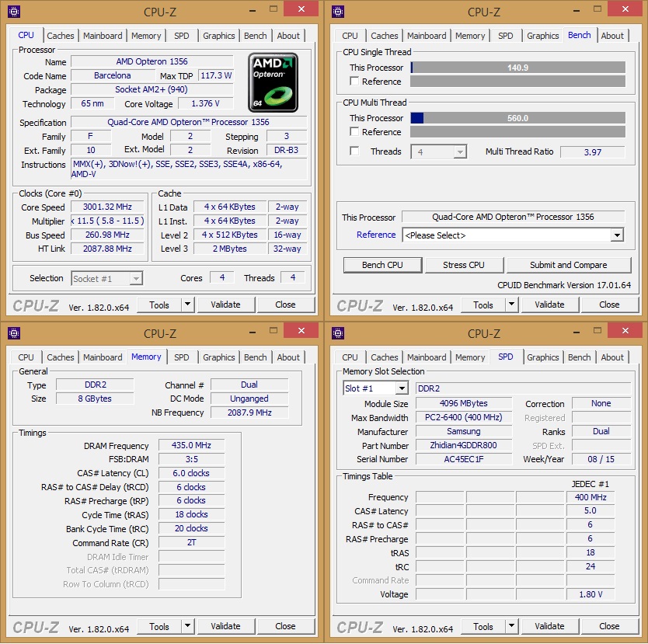Expand Tools dropdown arrow in SPD window
The width and height of the screenshot is (648, 644).
[511, 626]
